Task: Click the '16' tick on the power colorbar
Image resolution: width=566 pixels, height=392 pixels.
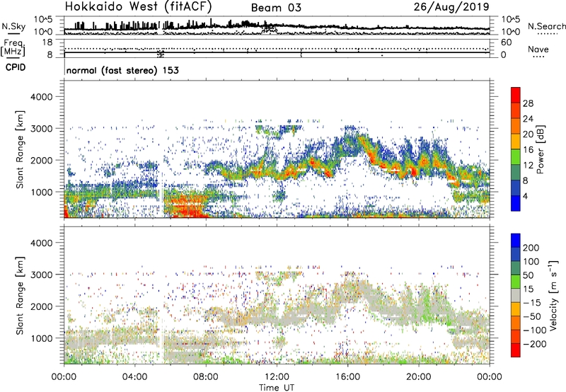Action: click(x=528, y=150)
